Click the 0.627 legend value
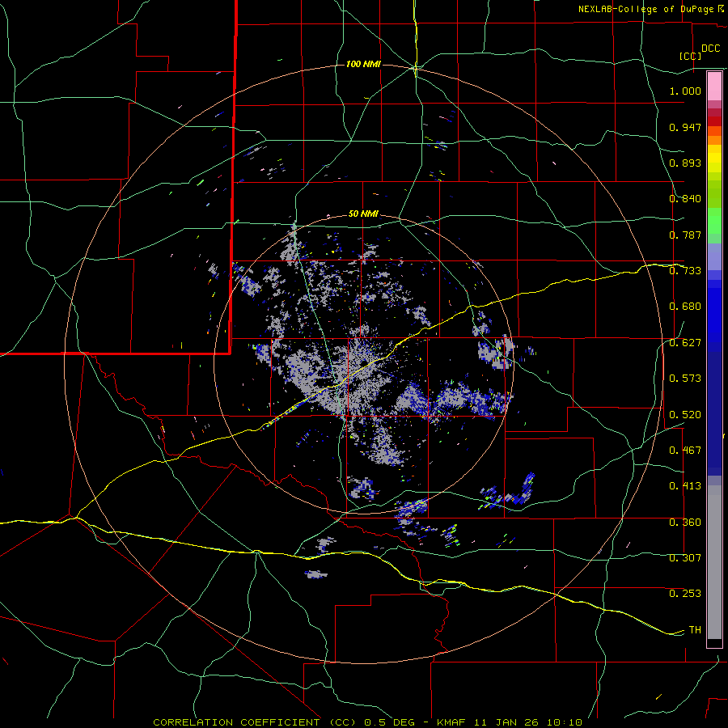 [x=685, y=343]
